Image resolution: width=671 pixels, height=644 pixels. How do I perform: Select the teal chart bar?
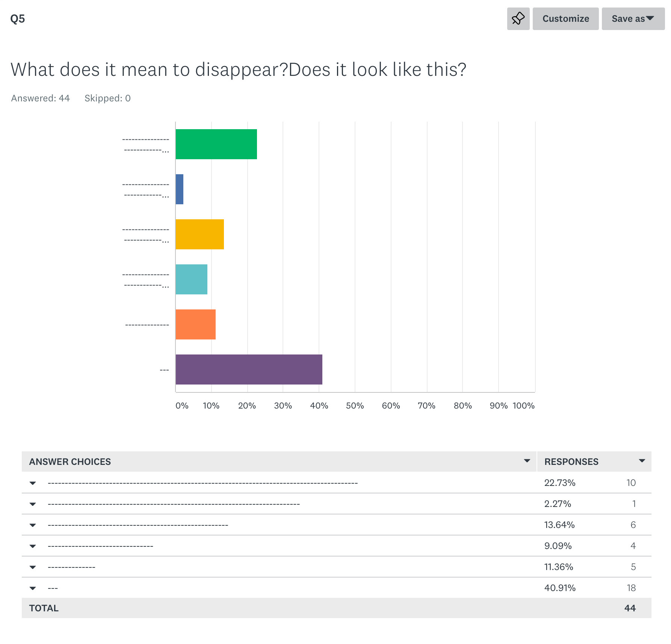click(x=192, y=279)
